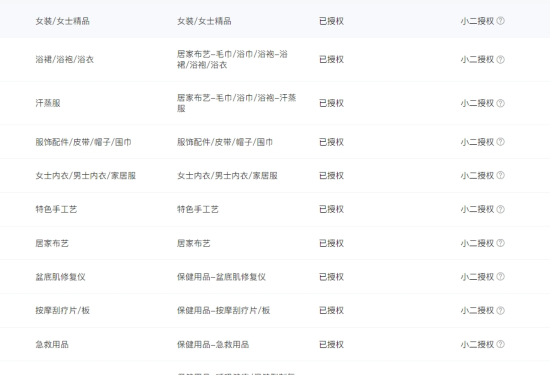Click help icon in 女装/女士精品 row

501,21
